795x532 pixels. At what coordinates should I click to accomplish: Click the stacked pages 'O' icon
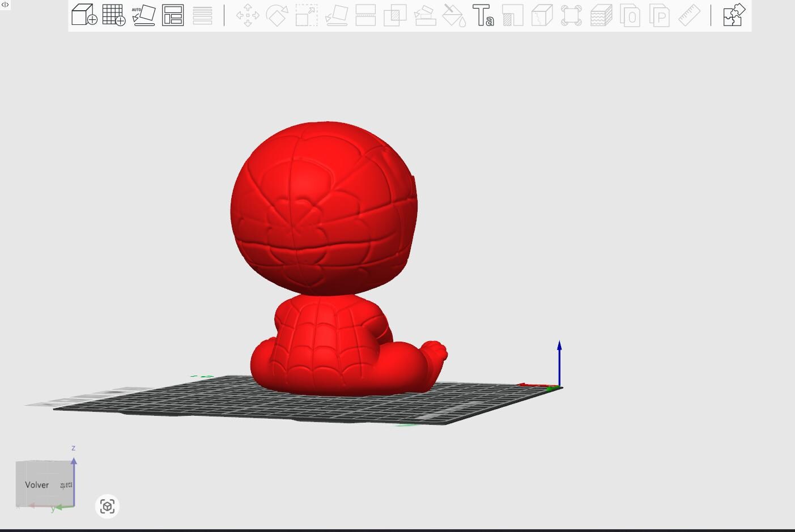(631, 15)
